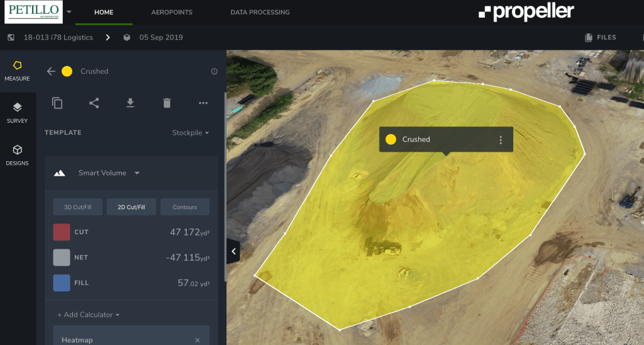The height and width of the screenshot is (345, 644).
Task: Click the back arrow beside Crushed
Action: click(x=51, y=71)
